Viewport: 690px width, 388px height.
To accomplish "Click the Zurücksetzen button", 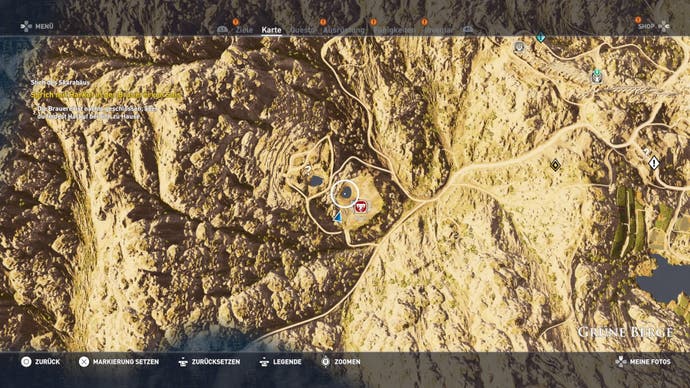I will click(209, 362).
